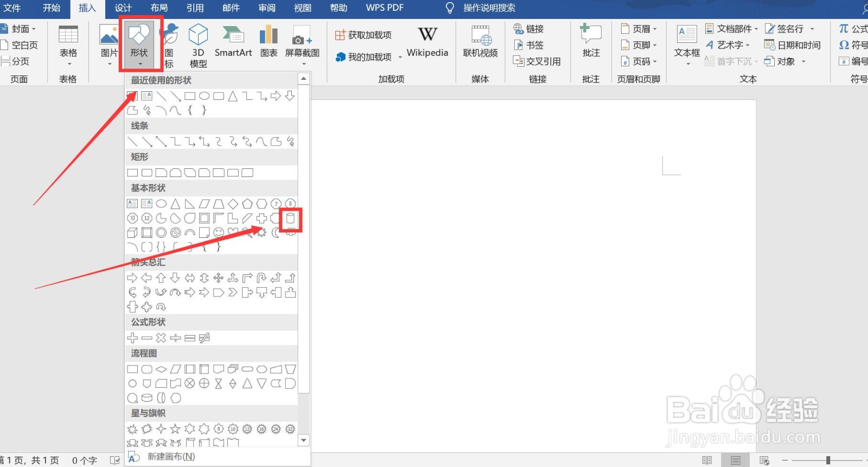The width and height of the screenshot is (868, 467).
Task: Select the cube shape in 基本形状
Action: pos(132,232)
